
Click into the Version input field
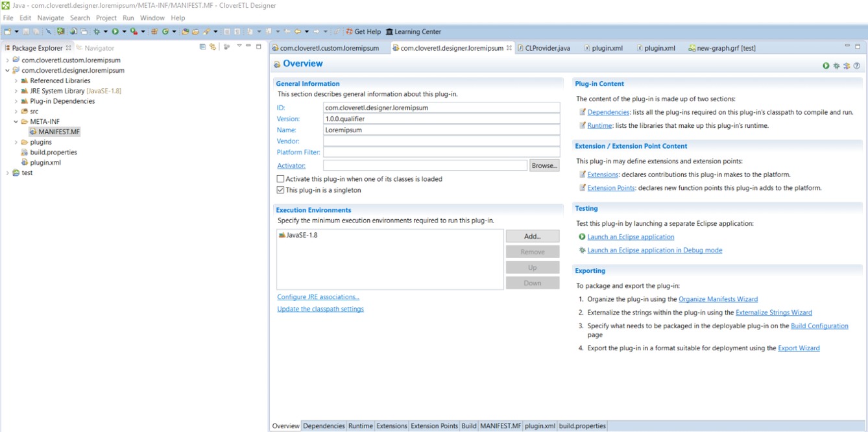(441, 119)
